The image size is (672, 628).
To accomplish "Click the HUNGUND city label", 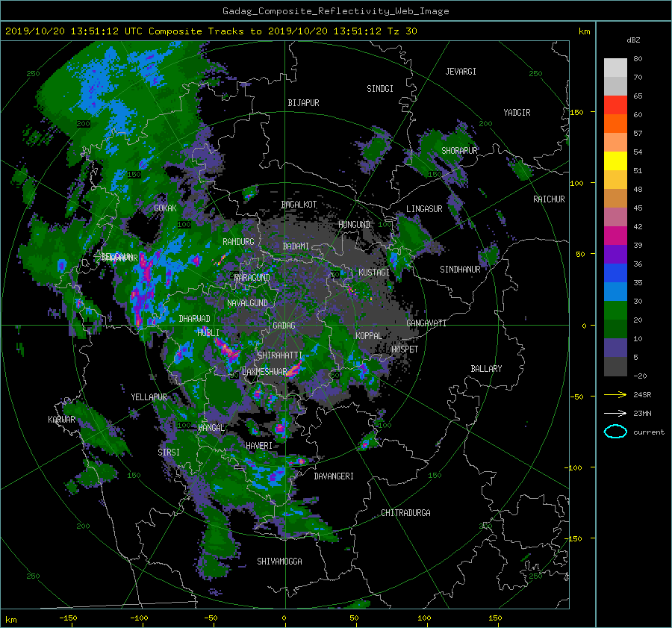I will coord(354,224).
